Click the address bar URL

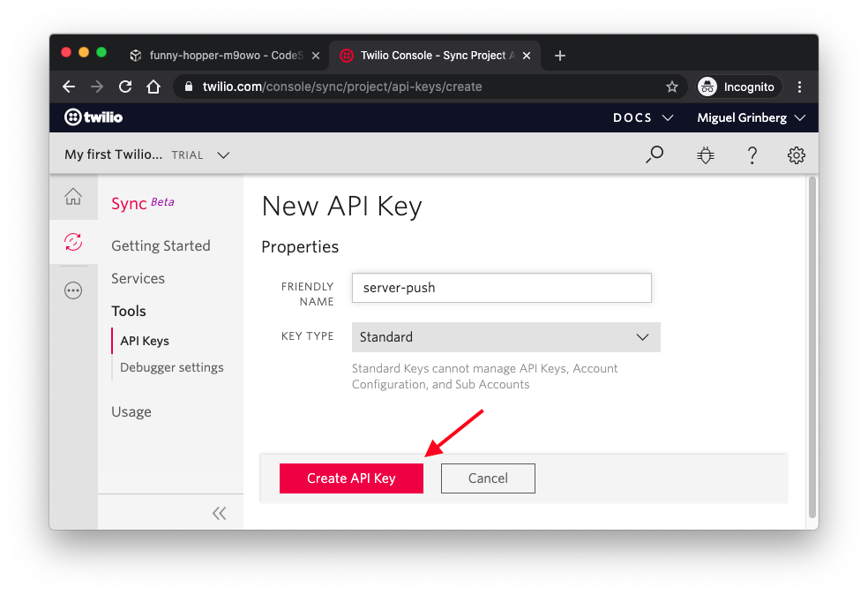342,87
